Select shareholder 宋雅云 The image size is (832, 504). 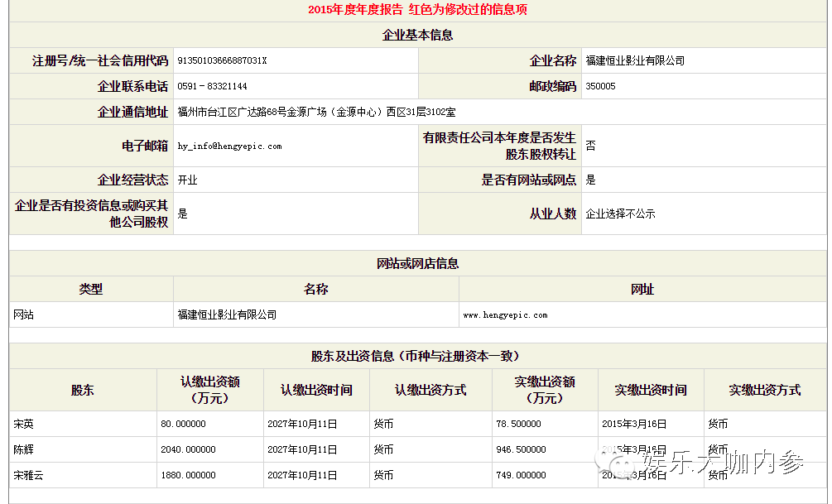point(28,475)
